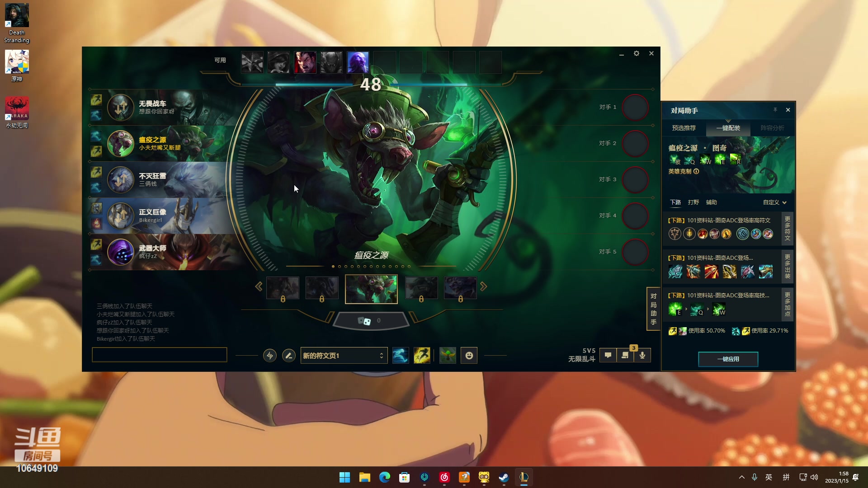Show next skins with right arrow
Viewport: 868px width, 488px height.
point(484,286)
